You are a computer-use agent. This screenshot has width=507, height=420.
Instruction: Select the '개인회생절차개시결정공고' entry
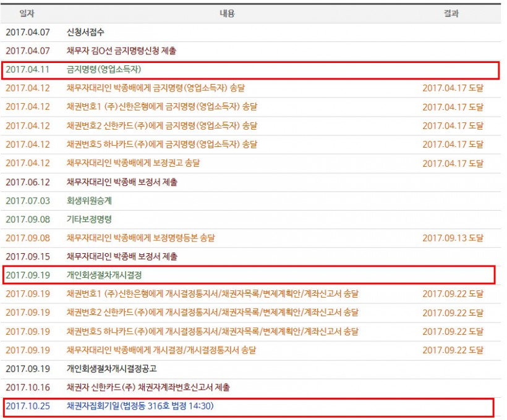(x=111, y=369)
